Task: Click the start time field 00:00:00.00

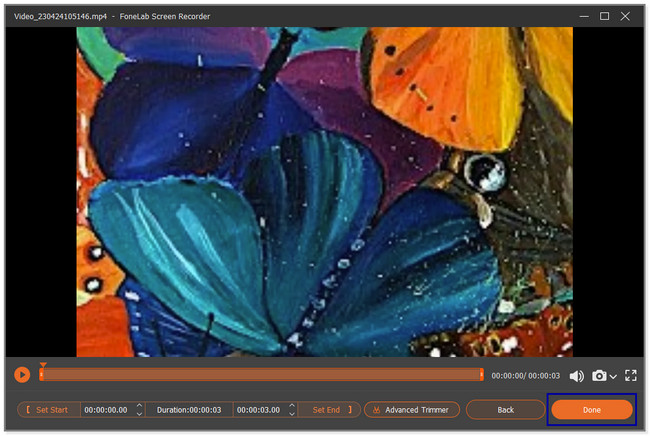Action: click(x=106, y=410)
